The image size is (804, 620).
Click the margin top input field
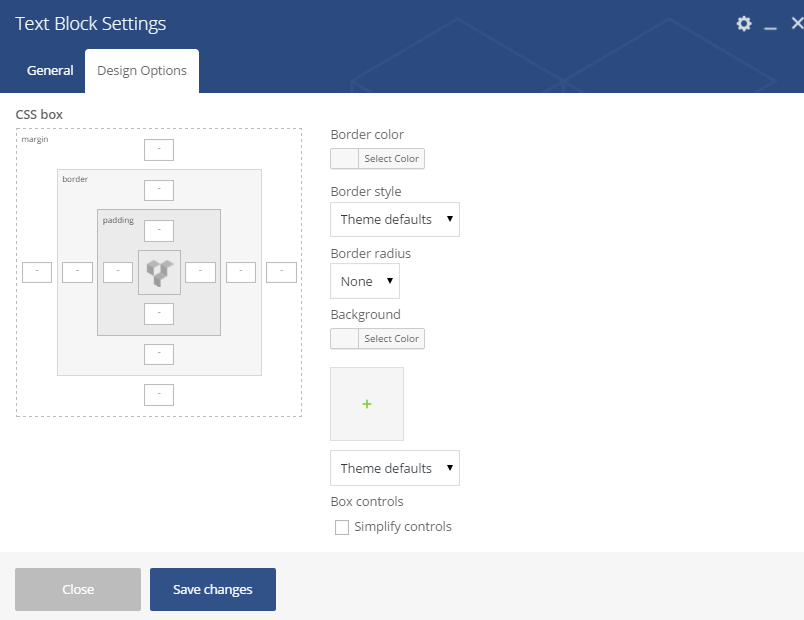159,150
